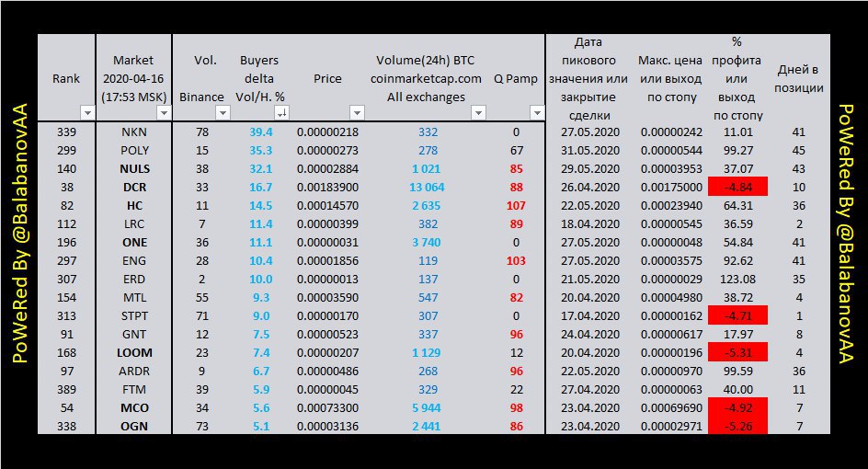Image resolution: width=868 pixels, height=469 pixels.
Task: Select the volume cell 1 129
Action: (x=427, y=353)
